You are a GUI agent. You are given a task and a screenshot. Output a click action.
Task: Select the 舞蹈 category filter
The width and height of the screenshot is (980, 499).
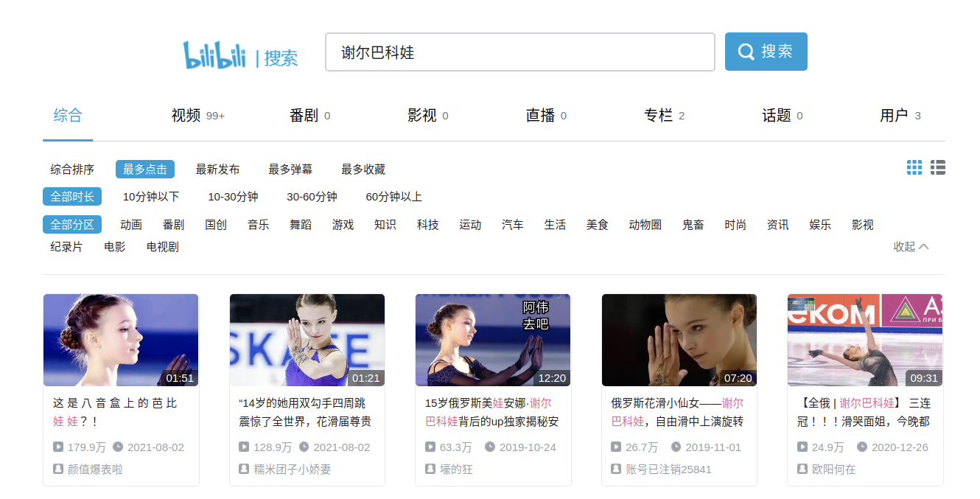[301, 225]
